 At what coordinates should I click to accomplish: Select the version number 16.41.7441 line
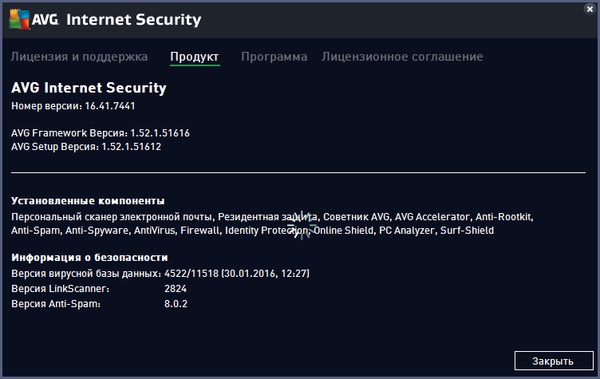click(x=73, y=106)
